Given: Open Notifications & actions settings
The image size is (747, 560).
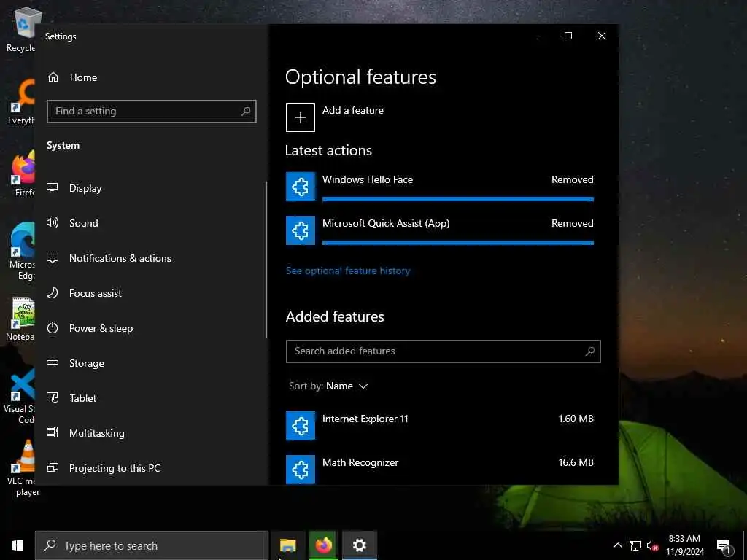Looking at the screenshot, I should (150, 258).
